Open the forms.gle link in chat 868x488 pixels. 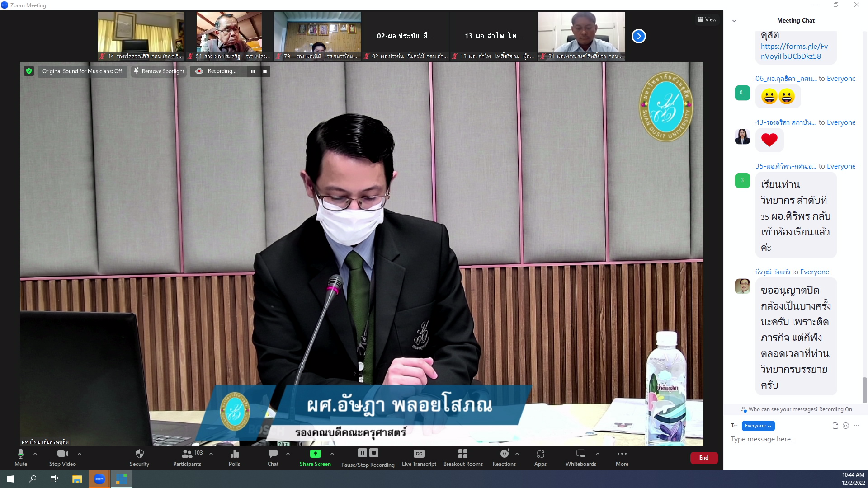click(794, 51)
